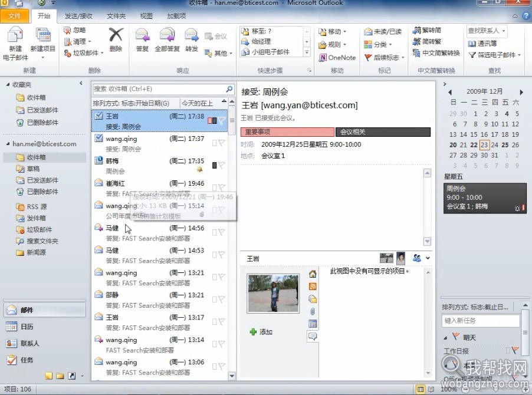Viewport: 532px width, 395px height.
Task: Open Tasks (任务) navigation button
Action: click(x=44, y=360)
